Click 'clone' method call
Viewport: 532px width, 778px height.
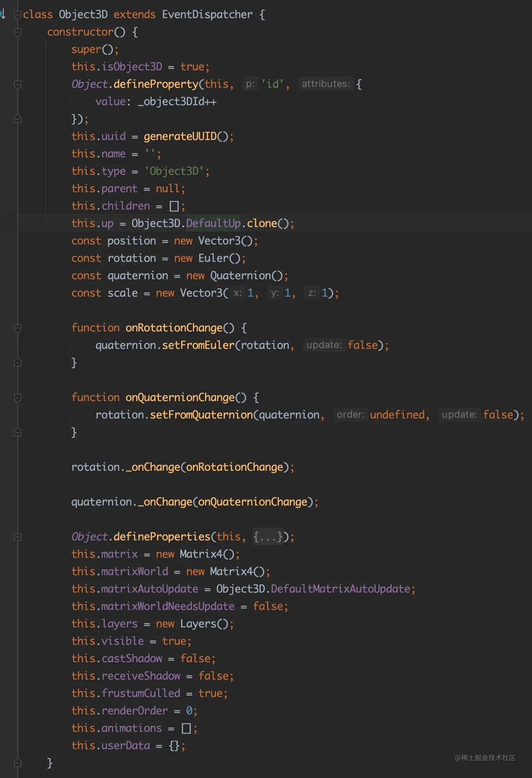pos(262,223)
